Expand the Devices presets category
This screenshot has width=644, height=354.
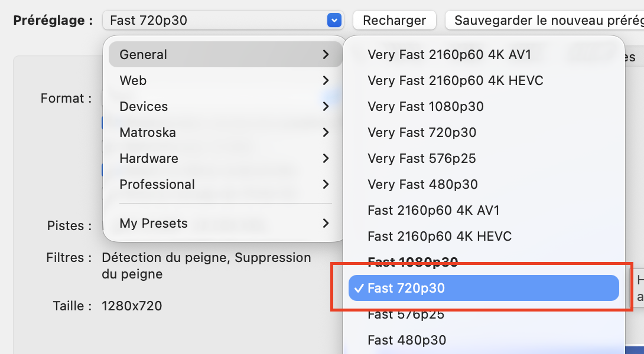click(225, 107)
